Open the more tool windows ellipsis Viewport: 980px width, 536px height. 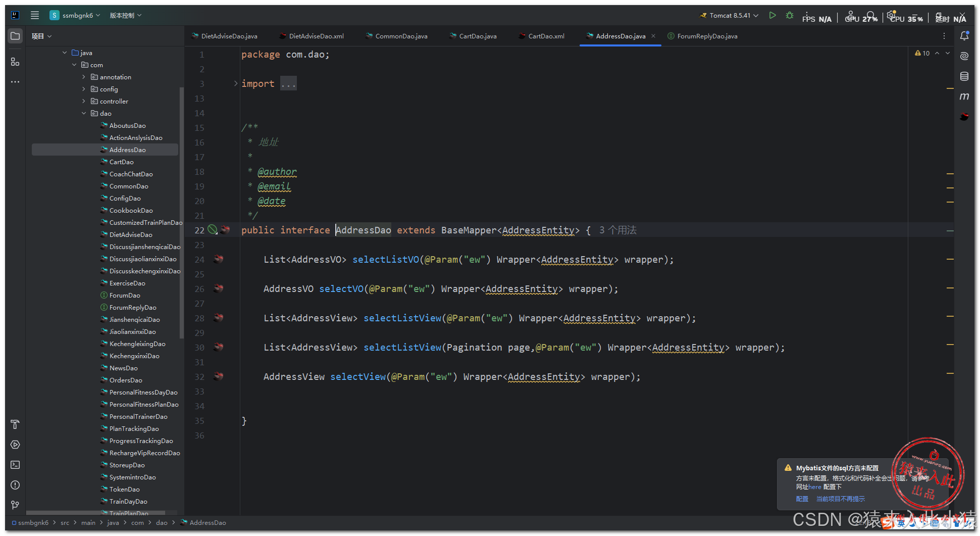coord(15,81)
